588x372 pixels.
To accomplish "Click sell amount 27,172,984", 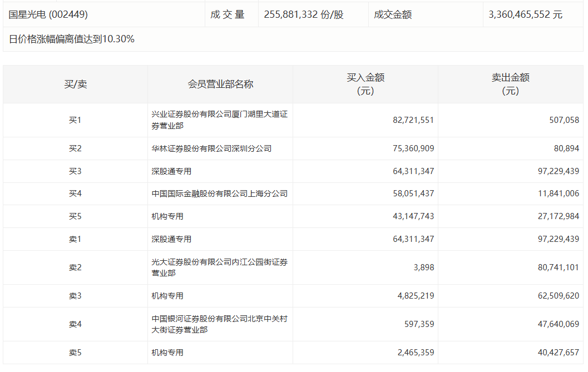I will click(559, 216).
